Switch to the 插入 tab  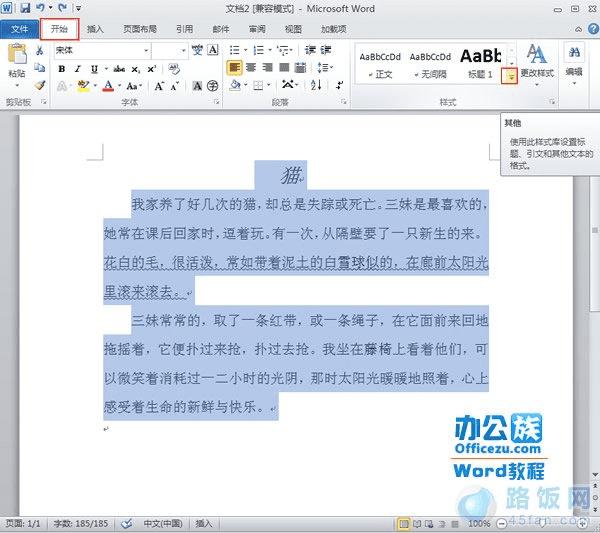[95, 29]
